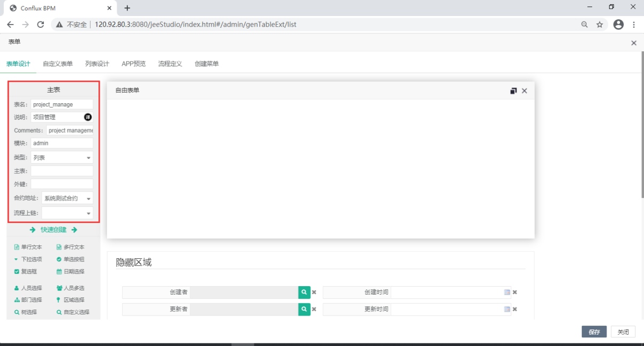Add the 区域选择 area selector component

(70, 300)
